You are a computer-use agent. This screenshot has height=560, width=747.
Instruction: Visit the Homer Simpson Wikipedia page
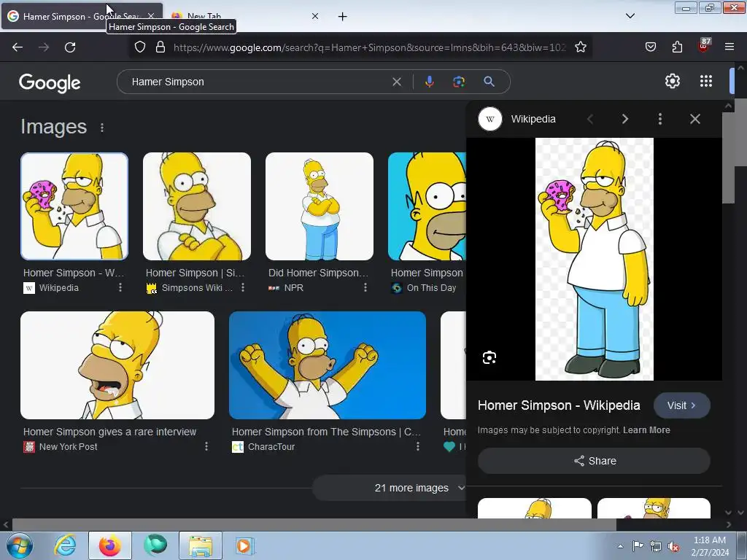point(682,405)
